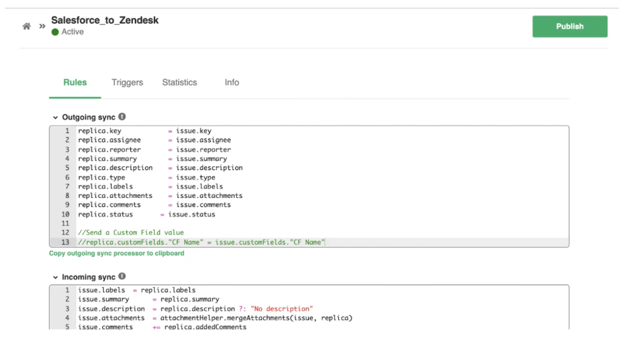Screen dimensions: 623x364
Task: Click the Incoming sync heading text
Action: tap(88, 277)
